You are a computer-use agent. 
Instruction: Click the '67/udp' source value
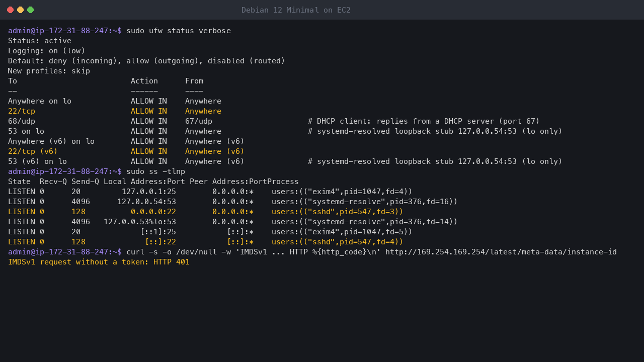199,121
